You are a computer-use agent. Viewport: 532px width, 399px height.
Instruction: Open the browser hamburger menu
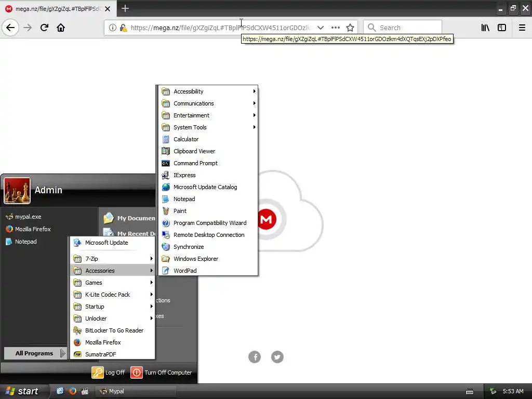[522, 28]
